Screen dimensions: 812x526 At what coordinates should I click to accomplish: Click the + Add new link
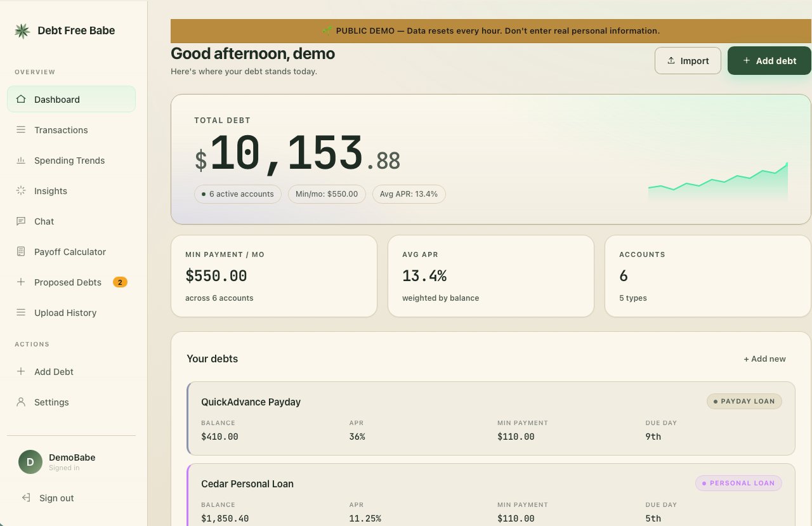pyautogui.click(x=764, y=358)
